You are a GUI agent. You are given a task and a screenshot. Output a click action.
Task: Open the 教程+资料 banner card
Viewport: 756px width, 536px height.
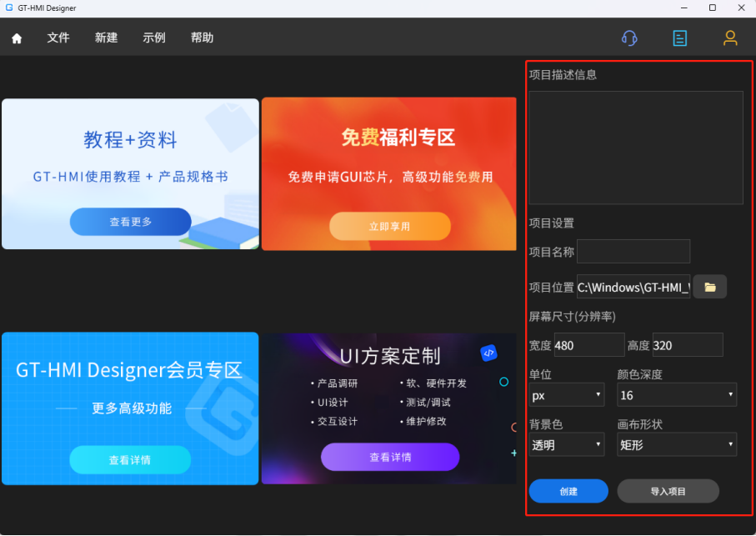pyautogui.click(x=130, y=174)
